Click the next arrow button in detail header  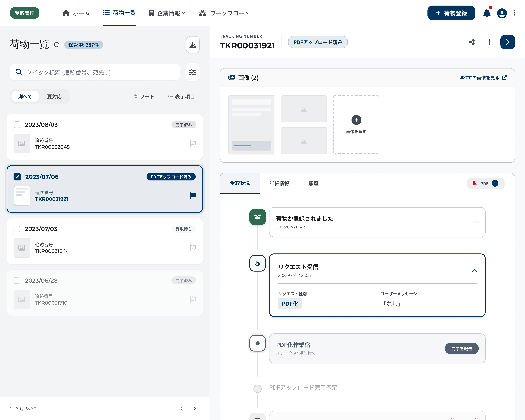507,42
